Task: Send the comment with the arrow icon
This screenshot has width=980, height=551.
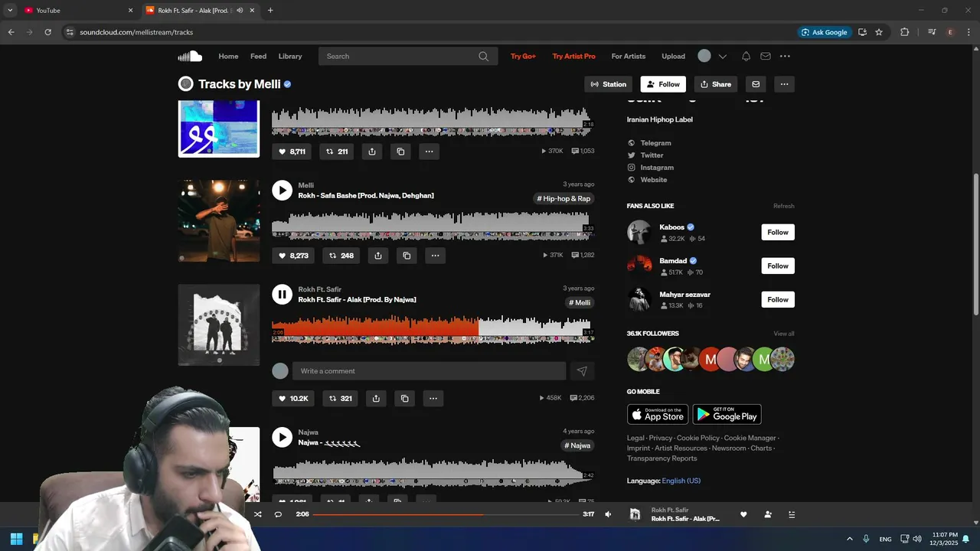Action: click(x=582, y=371)
